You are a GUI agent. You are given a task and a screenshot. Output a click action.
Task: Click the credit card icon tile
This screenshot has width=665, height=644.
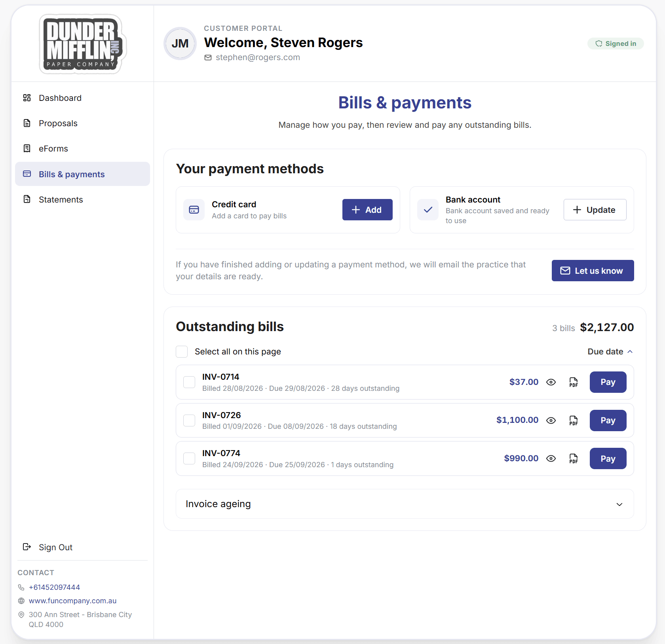[x=194, y=210]
